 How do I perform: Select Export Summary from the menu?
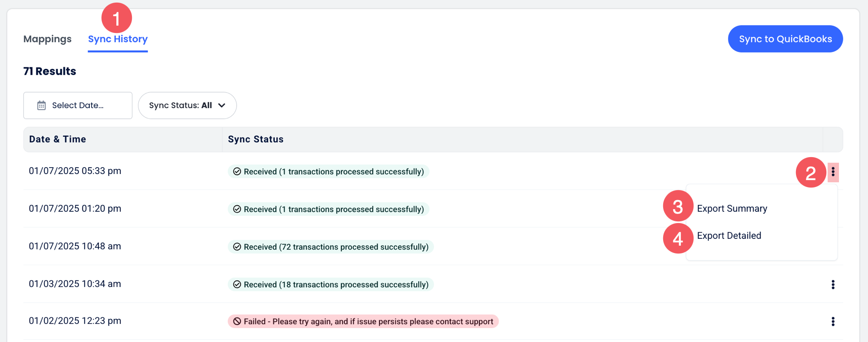coord(732,209)
